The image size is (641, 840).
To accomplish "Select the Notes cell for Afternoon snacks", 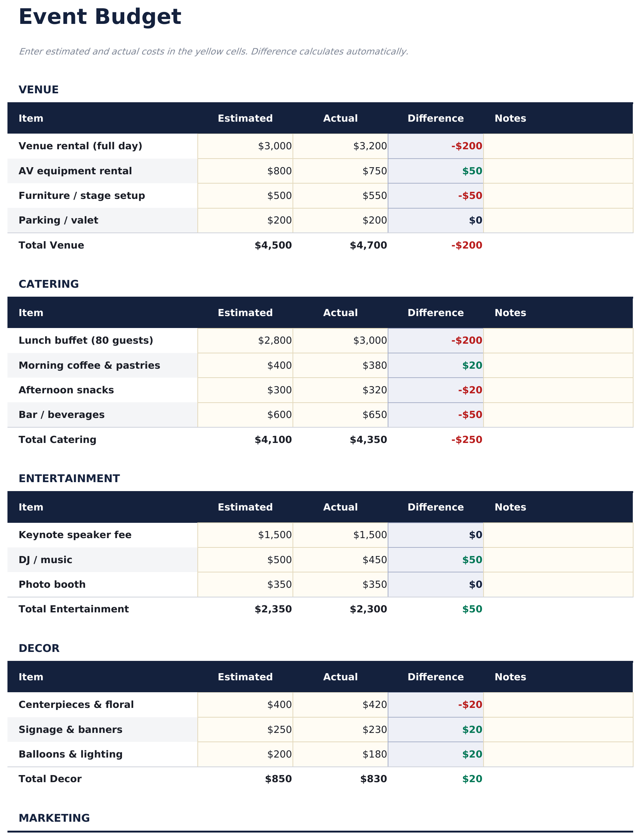I will tap(558, 390).
